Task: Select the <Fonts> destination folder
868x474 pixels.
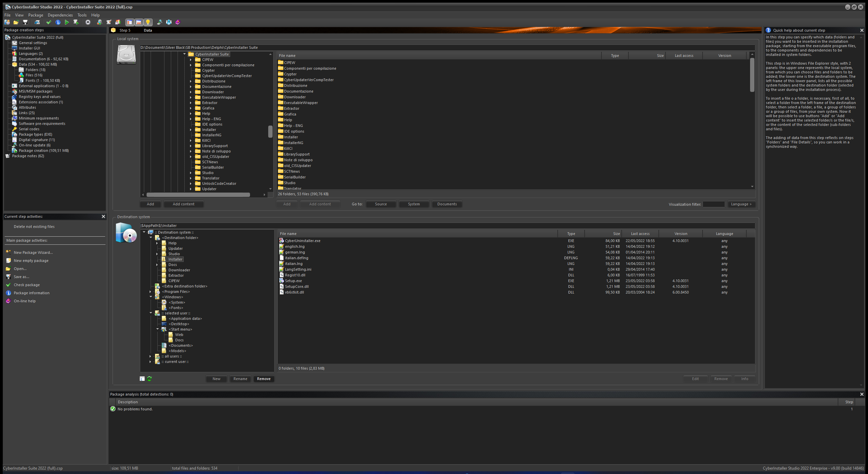Action: point(176,308)
